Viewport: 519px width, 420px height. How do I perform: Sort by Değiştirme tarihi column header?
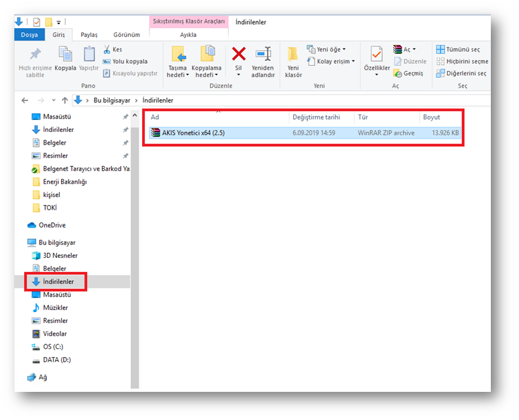[314, 117]
